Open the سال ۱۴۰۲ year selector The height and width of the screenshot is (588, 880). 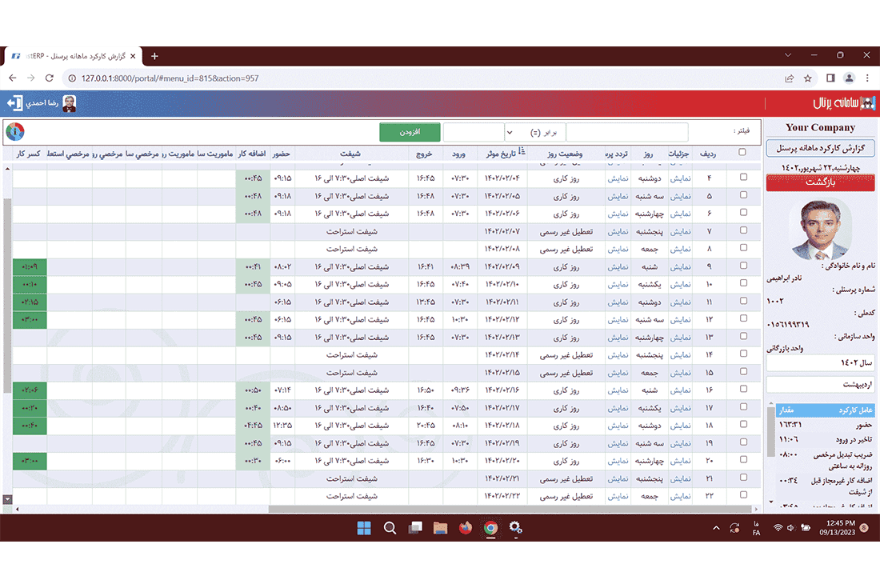point(820,363)
